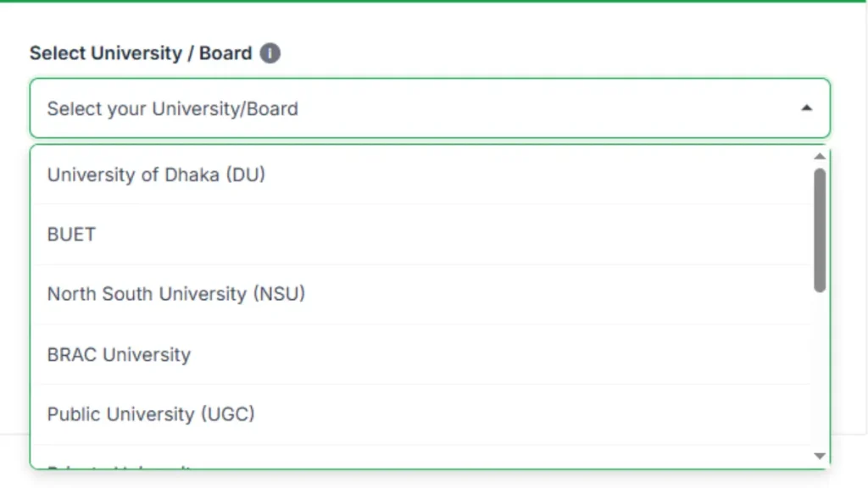Viewport: 868px width, 488px height.
Task: Choose BRAC University from the options
Action: [x=119, y=354]
